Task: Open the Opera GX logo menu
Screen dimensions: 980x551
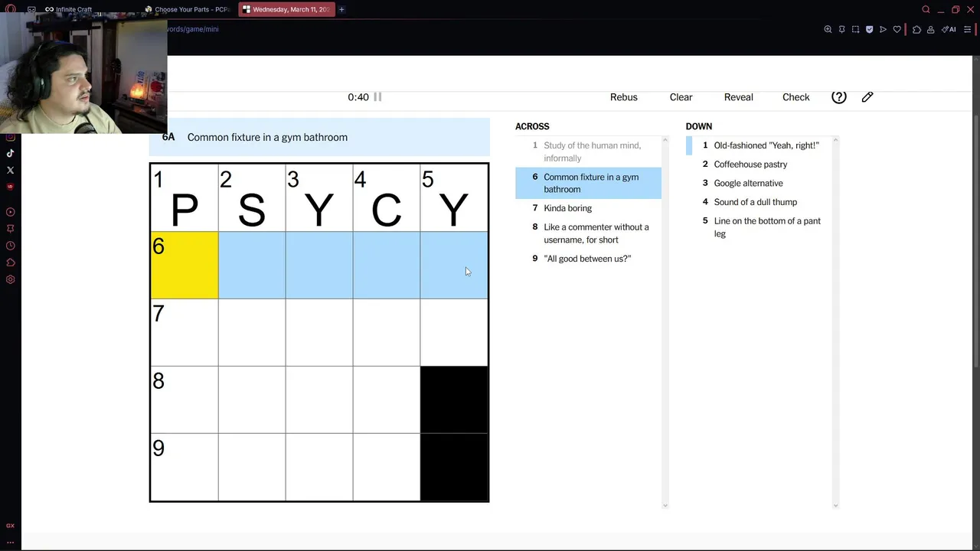Action: click(x=10, y=9)
